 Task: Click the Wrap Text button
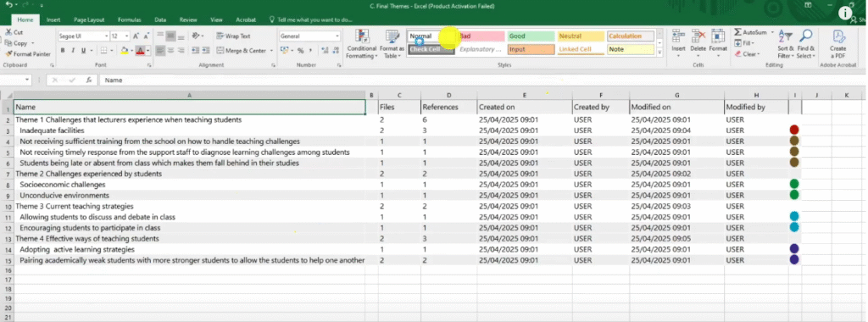233,36
